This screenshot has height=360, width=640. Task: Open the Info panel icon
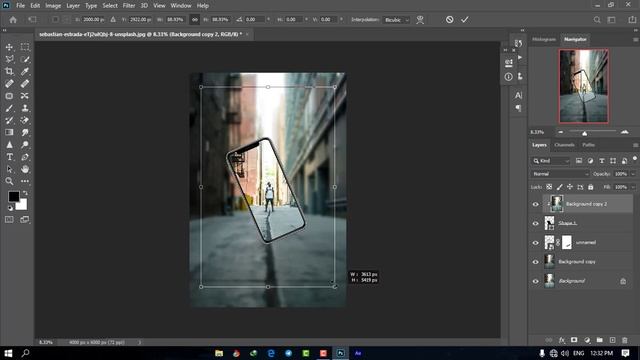[508, 77]
